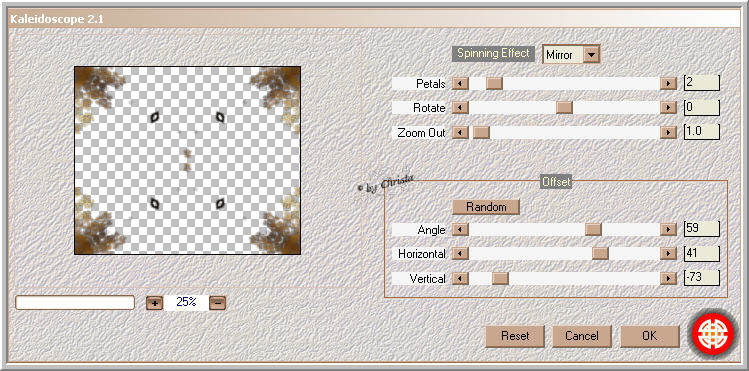Click the red globe logo icon
The height and width of the screenshot is (371, 749).
click(x=713, y=334)
